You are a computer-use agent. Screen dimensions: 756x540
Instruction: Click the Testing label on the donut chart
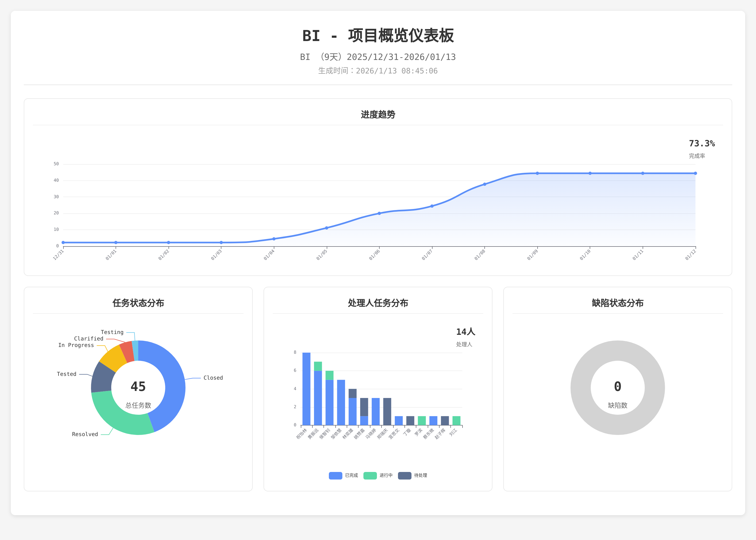tap(112, 332)
